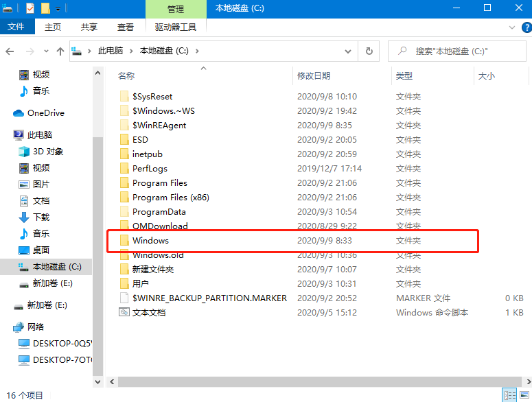The image size is (532, 402).
Task: Open the quick access toolbar customize dropdown
Action: tap(58, 8)
